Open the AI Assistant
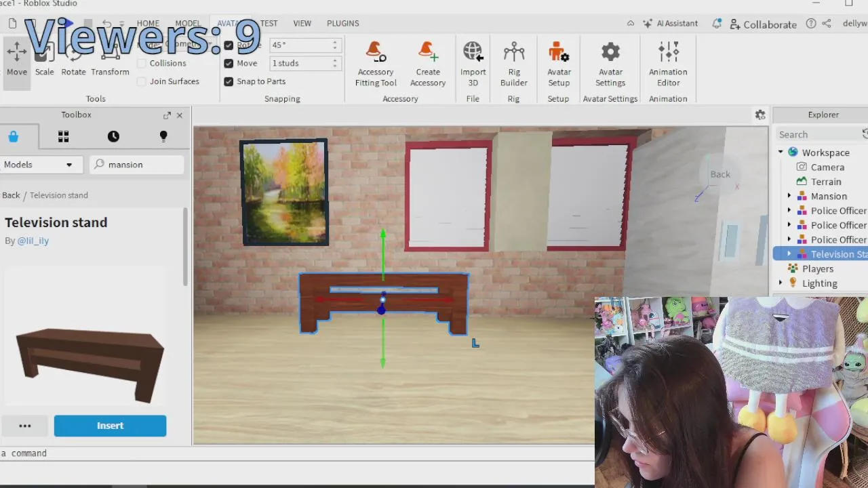Image resolution: width=868 pixels, height=488 pixels. click(x=670, y=23)
